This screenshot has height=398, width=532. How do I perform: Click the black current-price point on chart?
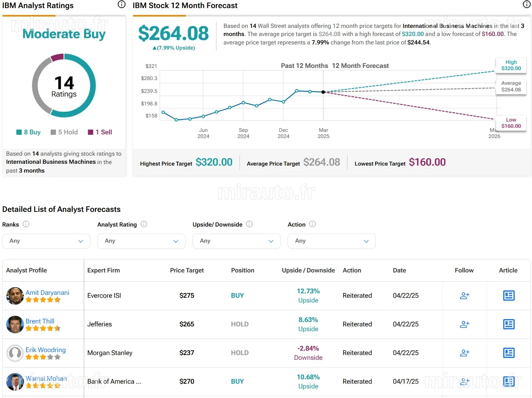(323, 92)
